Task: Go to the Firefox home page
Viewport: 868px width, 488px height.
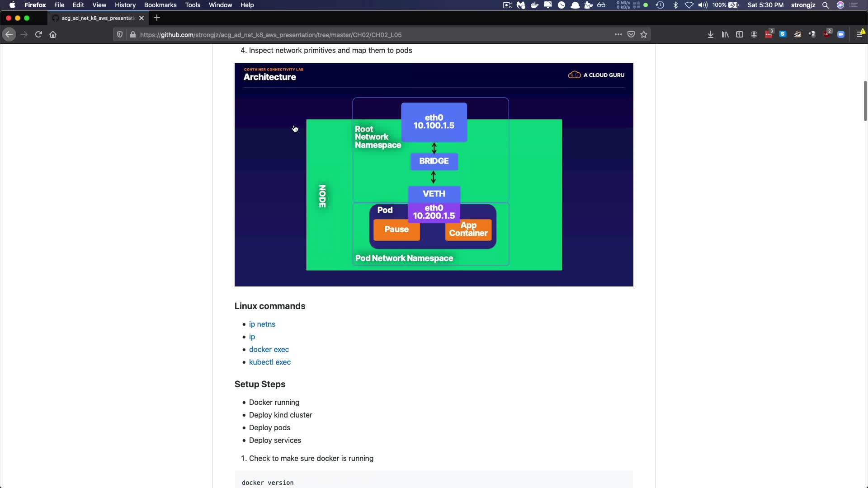Action: point(53,34)
